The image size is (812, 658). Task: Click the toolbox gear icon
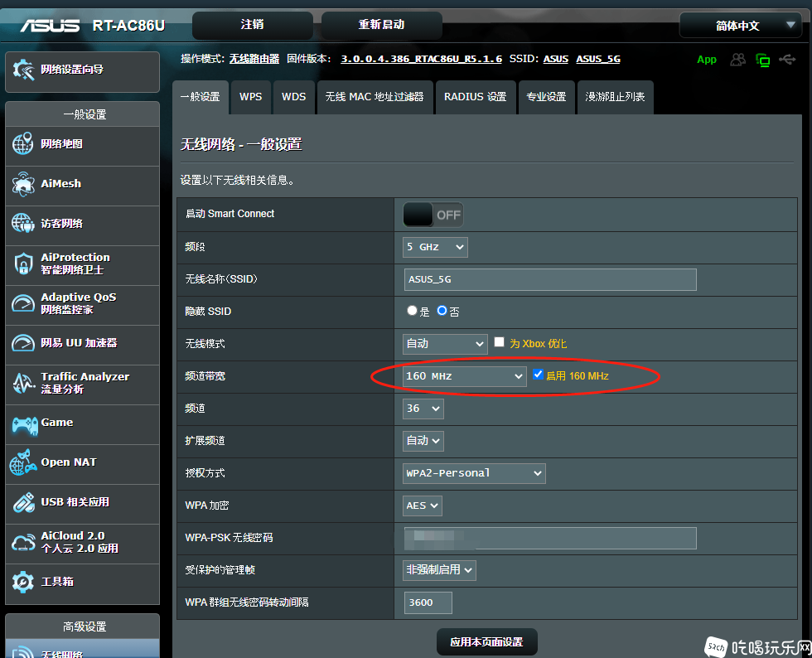23,582
